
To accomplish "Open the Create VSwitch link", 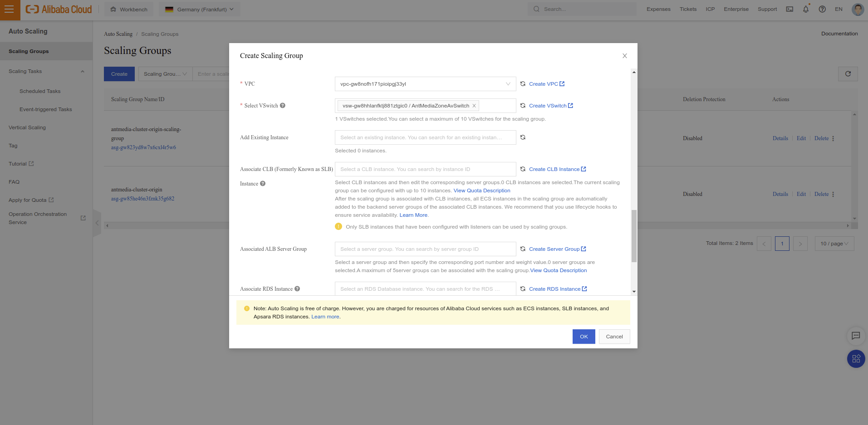I will 551,106.
